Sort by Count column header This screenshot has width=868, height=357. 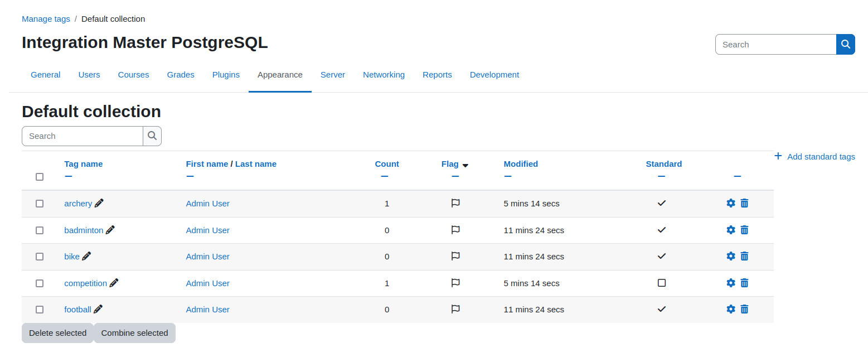click(387, 164)
